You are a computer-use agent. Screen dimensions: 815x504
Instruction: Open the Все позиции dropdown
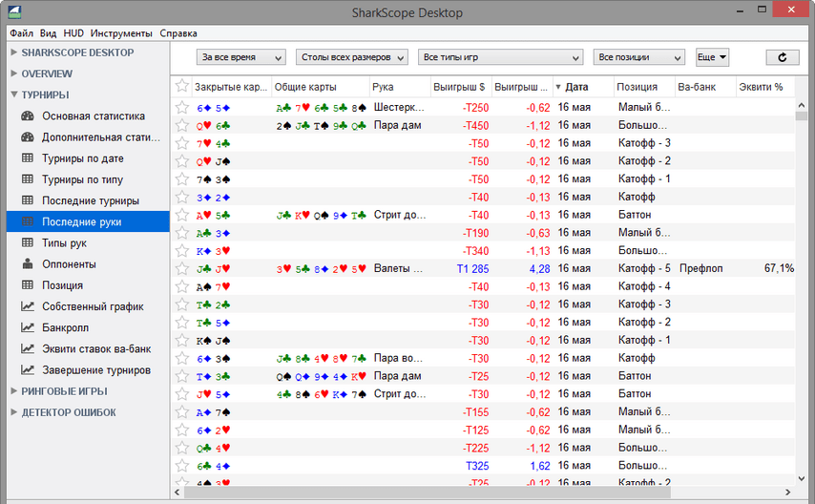(x=638, y=57)
